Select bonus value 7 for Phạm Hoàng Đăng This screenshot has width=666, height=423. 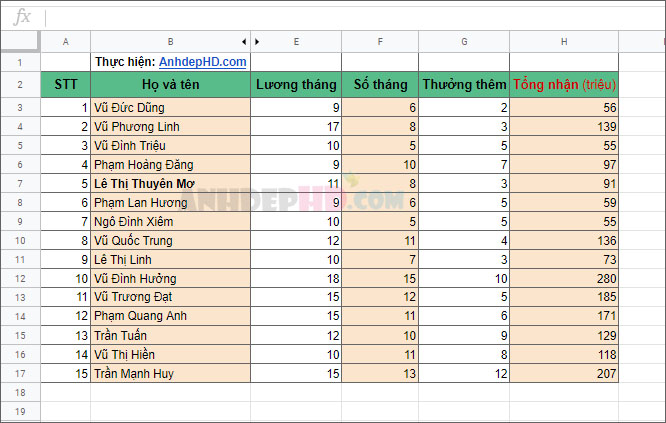coord(464,164)
